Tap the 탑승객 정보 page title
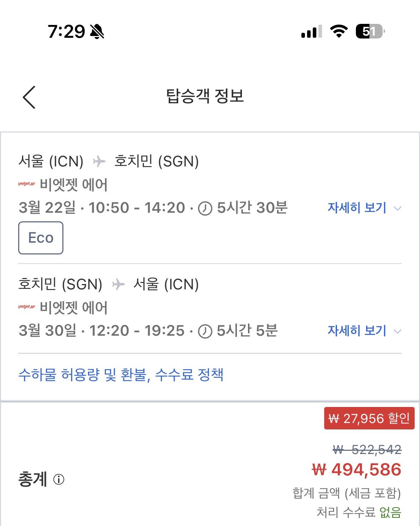Image resolution: width=420 pixels, height=526 pixels. point(205,96)
